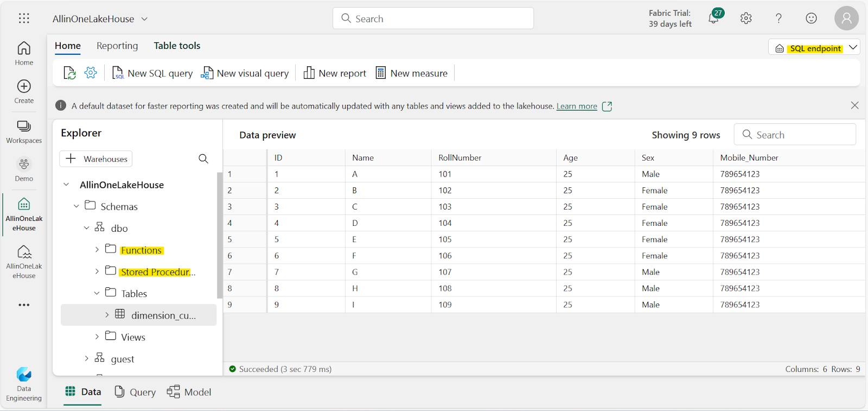This screenshot has width=868, height=411.
Task: Switch to the Reporting tab
Action: pyautogui.click(x=117, y=46)
